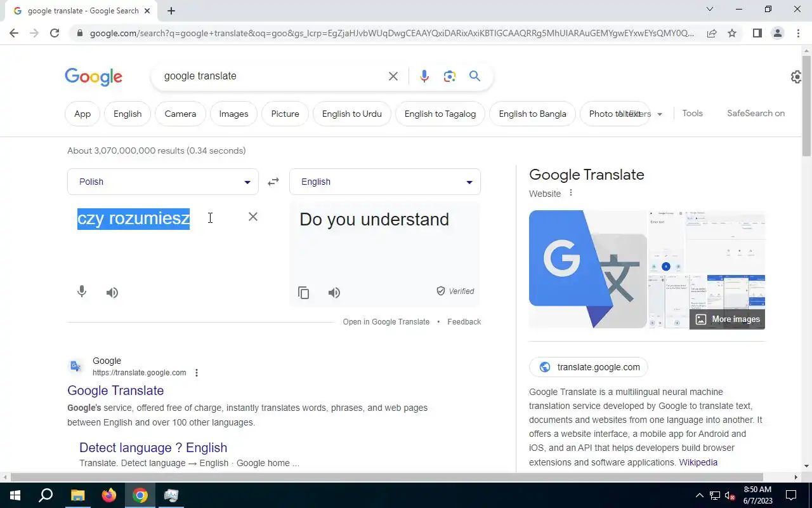Select the Camera filter chip

(x=180, y=114)
